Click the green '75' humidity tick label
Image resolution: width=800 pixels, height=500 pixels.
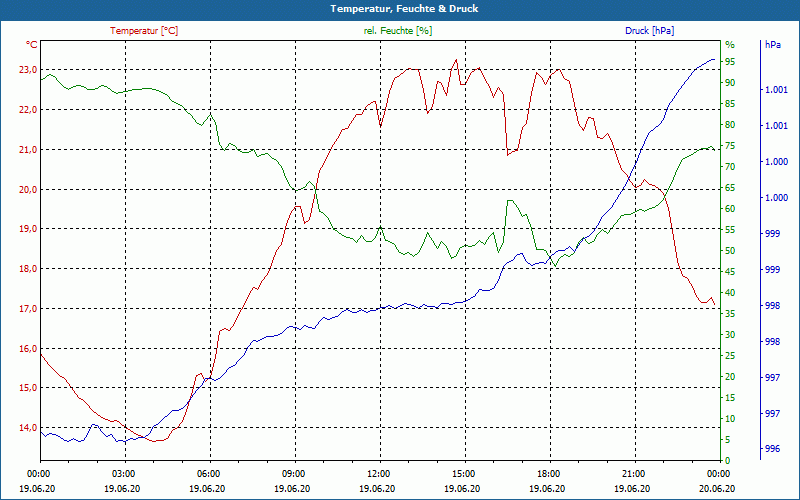tap(730, 146)
